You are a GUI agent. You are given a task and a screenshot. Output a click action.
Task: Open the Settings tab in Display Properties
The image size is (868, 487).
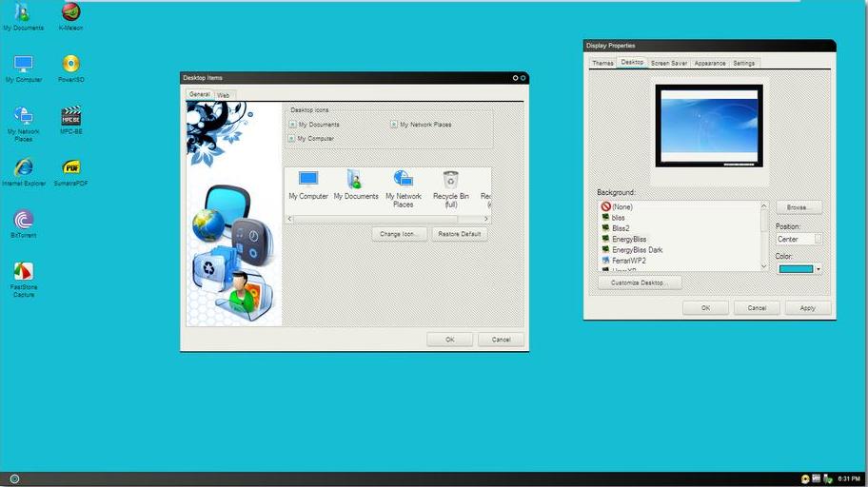pos(744,64)
